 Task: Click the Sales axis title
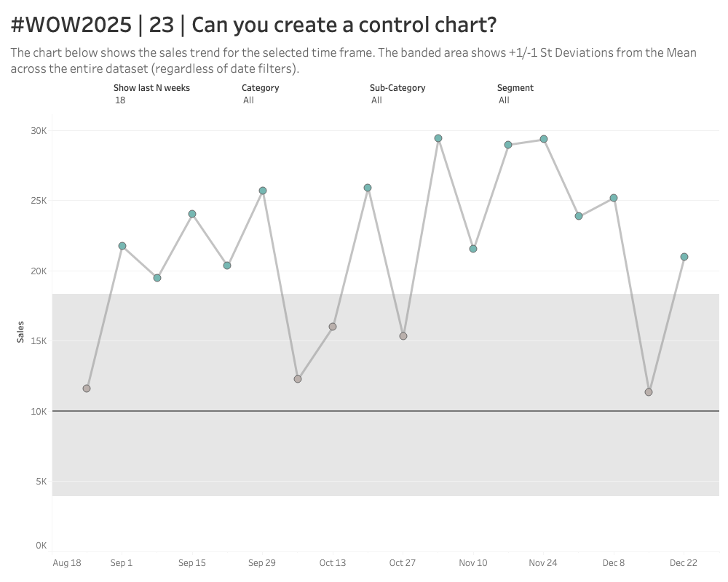pyautogui.click(x=21, y=332)
